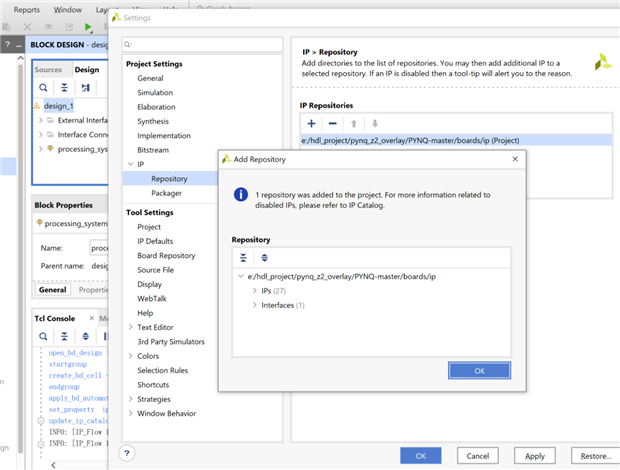Search in Design panel with magnifier icon
The image size is (620, 470).
(43, 87)
